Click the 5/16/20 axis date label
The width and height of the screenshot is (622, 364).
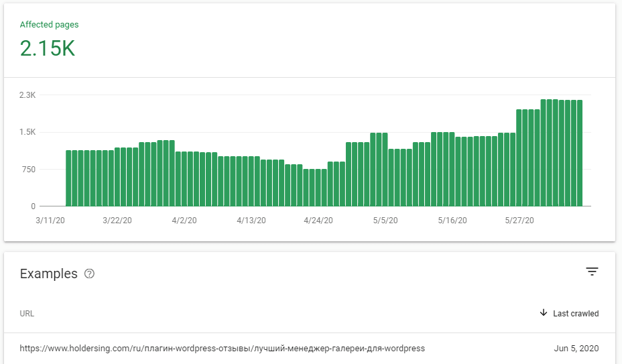click(452, 221)
